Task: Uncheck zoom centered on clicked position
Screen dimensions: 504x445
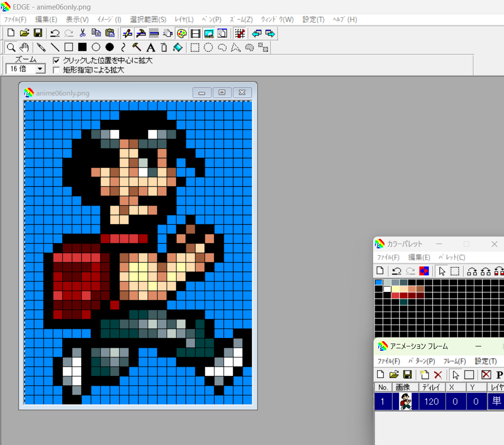Action: [x=56, y=60]
